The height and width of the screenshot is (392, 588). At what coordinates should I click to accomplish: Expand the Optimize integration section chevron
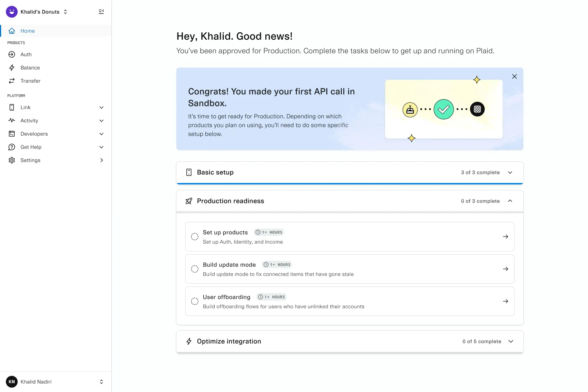(511, 341)
